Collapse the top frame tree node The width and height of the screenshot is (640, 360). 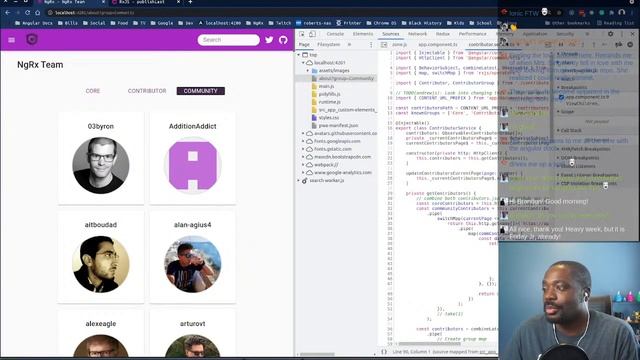pyautogui.click(x=299, y=55)
